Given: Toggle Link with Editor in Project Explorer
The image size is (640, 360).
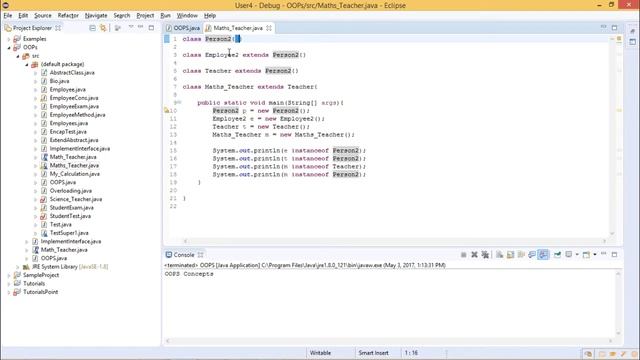Looking at the screenshot, I should (x=103, y=28).
